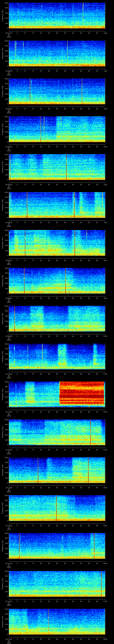Screen dimensions: 114x644
Task: Click the 20:08:00 start time label
Action: point(9,298)
